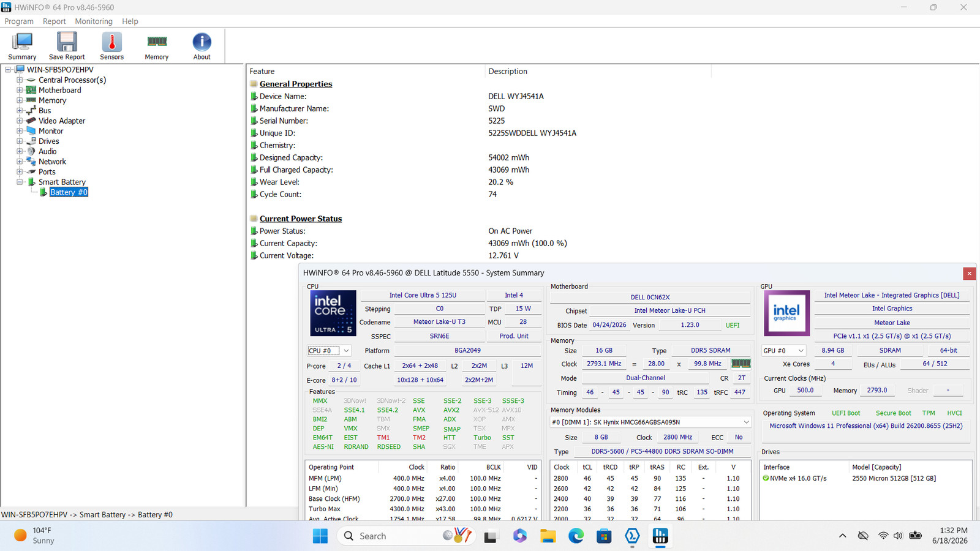Click the green check icon next to NVMe x4
This screenshot has width=980, height=551.
tap(766, 478)
